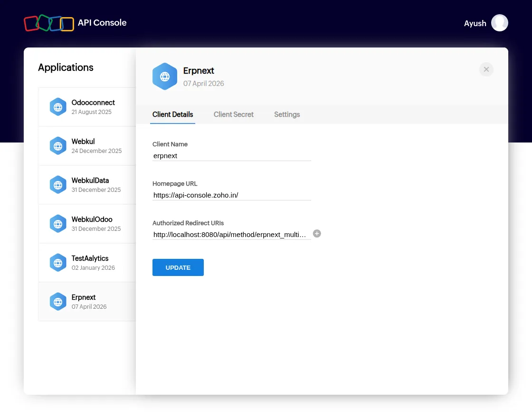Switch to the Client Secret tab
Image resolution: width=532 pixels, height=418 pixels.
click(x=233, y=114)
